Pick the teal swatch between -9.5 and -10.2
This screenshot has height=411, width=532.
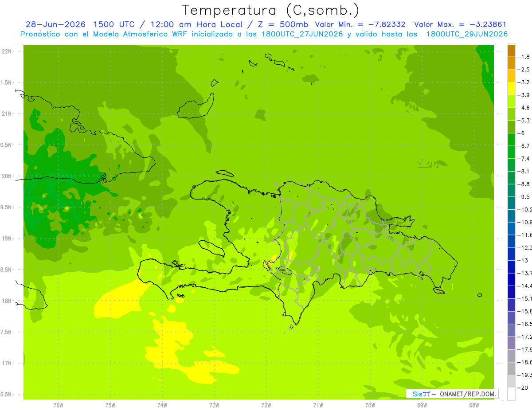pyautogui.click(x=511, y=204)
